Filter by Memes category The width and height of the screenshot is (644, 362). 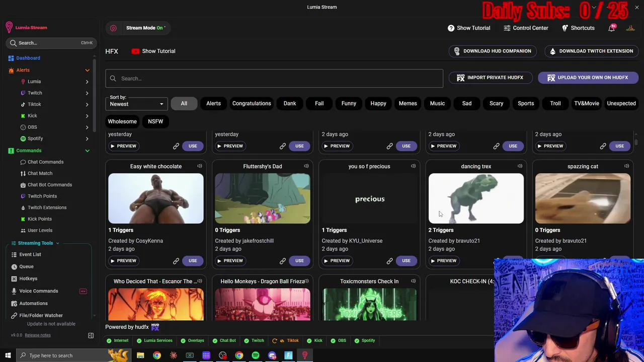click(408, 104)
